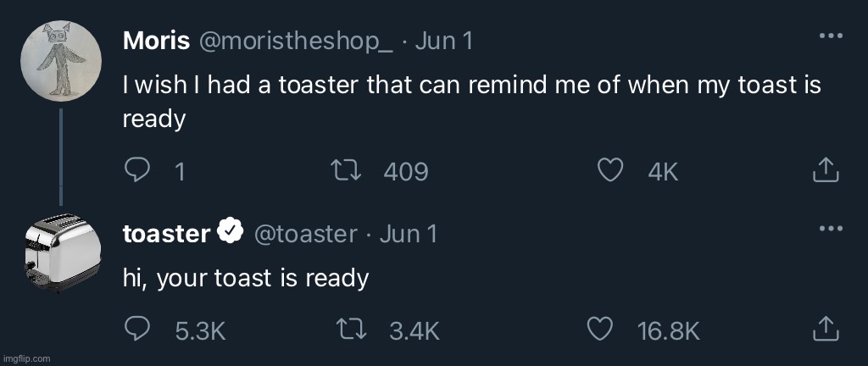The image size is (868, 366).
Task: Reply to the toaster account's tweet
Action: (x=136, y=330)
